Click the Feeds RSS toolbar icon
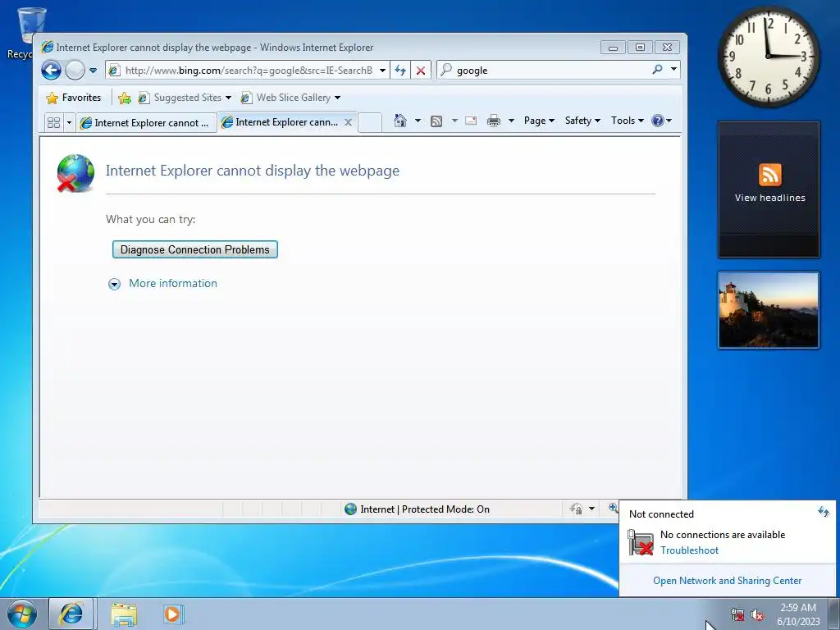 (436, 121)
